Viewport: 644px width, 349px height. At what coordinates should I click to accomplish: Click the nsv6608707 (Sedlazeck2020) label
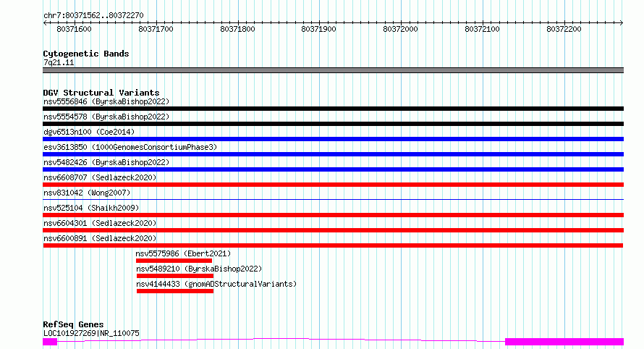[x=100, y=177]
